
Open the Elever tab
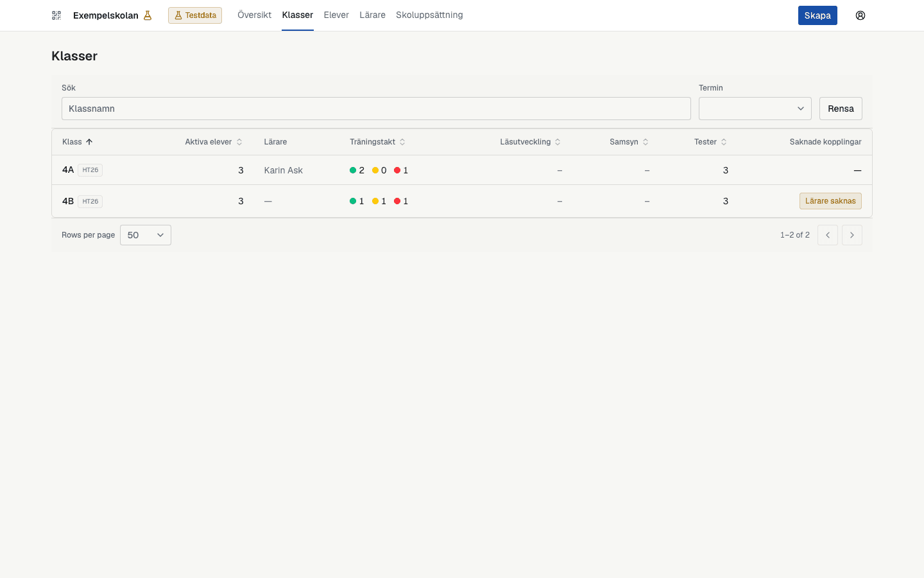pos(336,15)
